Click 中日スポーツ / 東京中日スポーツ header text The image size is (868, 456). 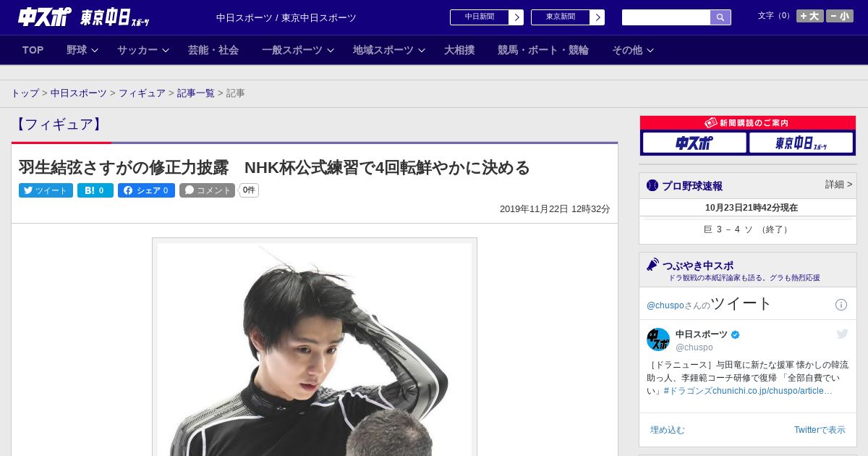286,17
